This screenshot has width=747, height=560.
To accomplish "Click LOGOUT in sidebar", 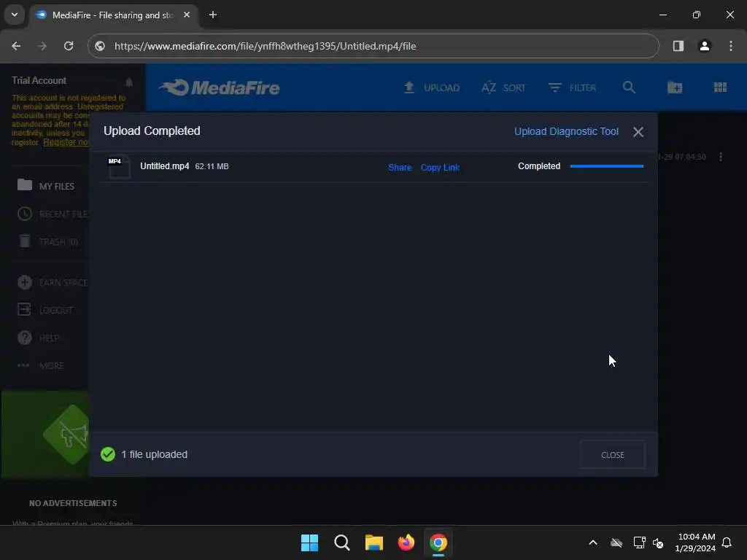I will pyautogui.click(x=45, y=310).
